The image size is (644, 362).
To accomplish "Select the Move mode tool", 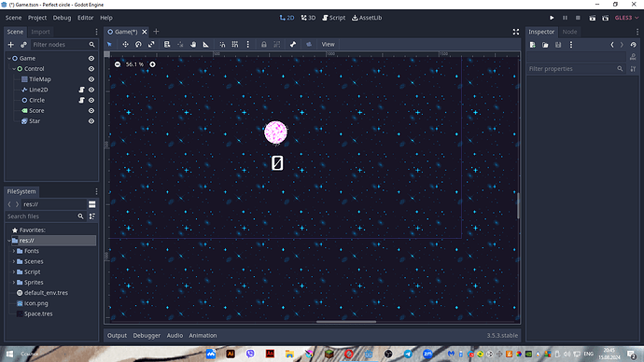I will click(x=125, y=45).
